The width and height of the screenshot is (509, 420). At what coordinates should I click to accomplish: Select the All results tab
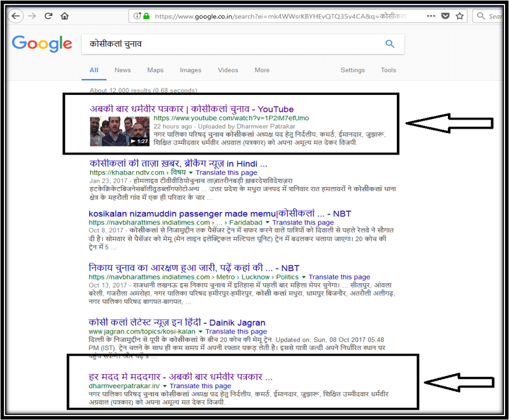94,70
